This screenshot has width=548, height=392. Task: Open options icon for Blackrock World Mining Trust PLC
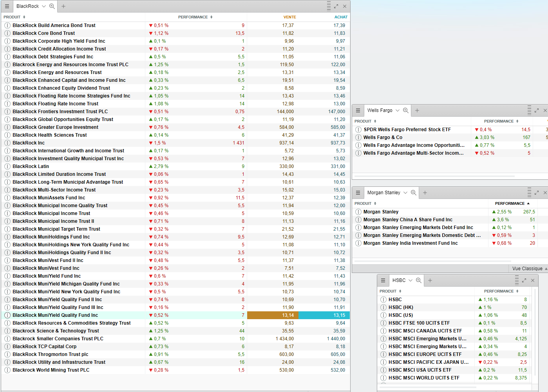(7, 370)
